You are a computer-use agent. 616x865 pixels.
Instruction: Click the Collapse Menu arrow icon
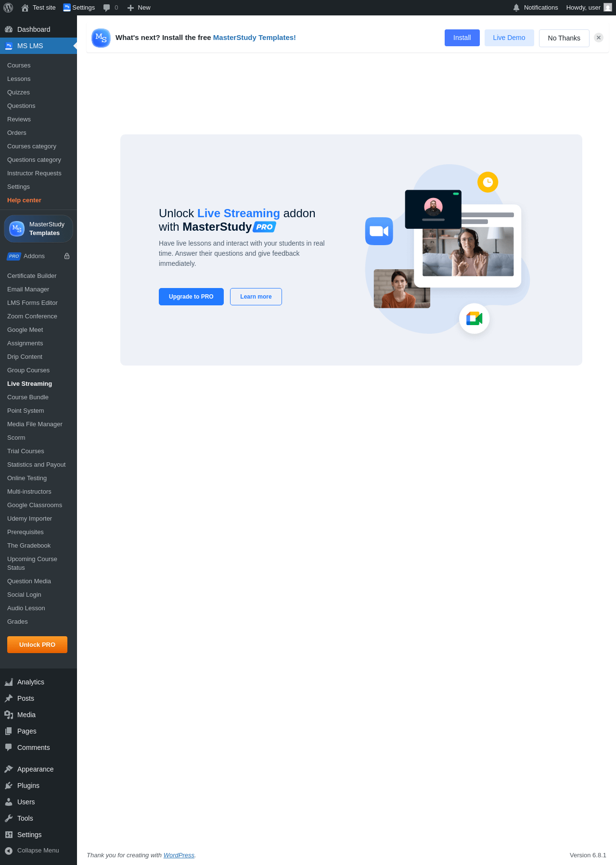point(9,851)
